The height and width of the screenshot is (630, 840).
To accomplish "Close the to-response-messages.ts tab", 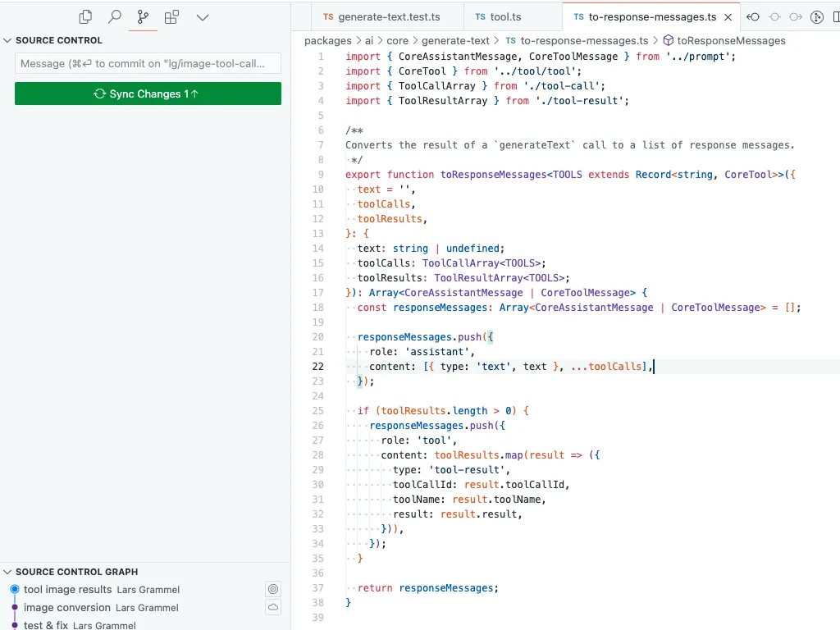I will (x=728, y=17).
